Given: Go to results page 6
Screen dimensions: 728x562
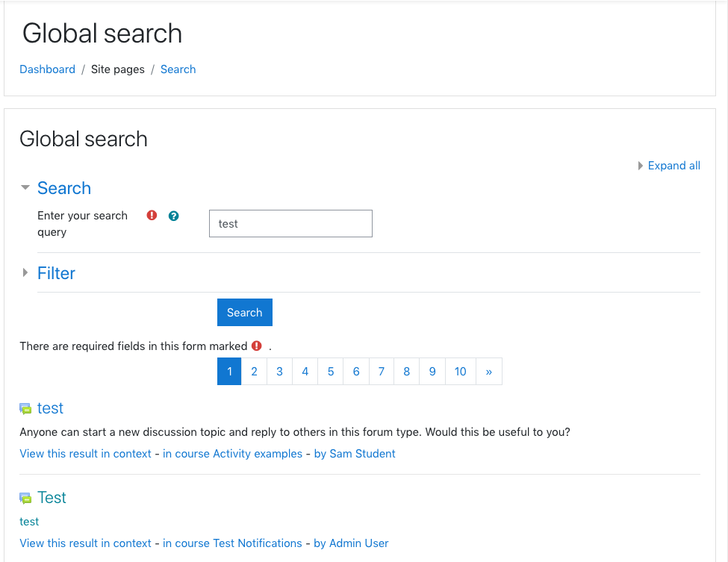Looking at the screenshot, I should coord(356,371).
